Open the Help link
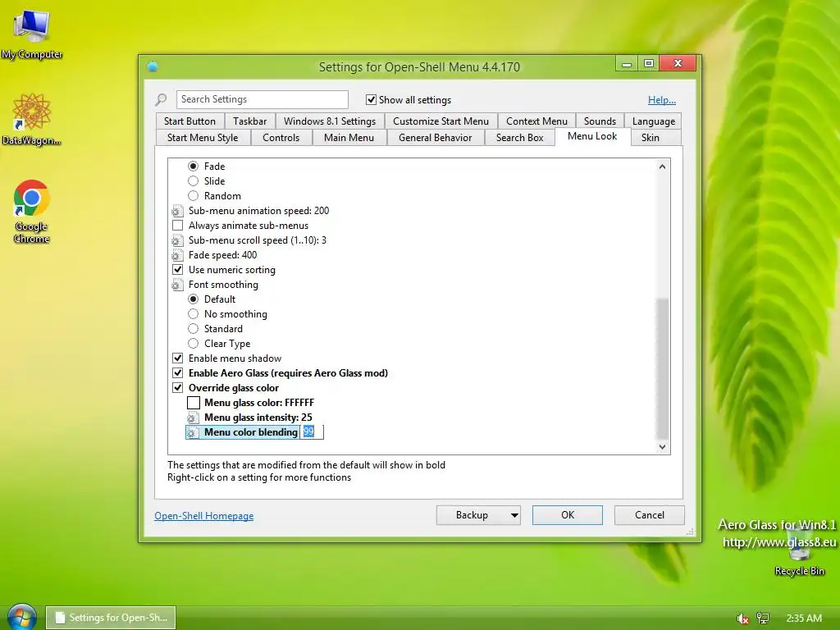 [x=662, y=99]
